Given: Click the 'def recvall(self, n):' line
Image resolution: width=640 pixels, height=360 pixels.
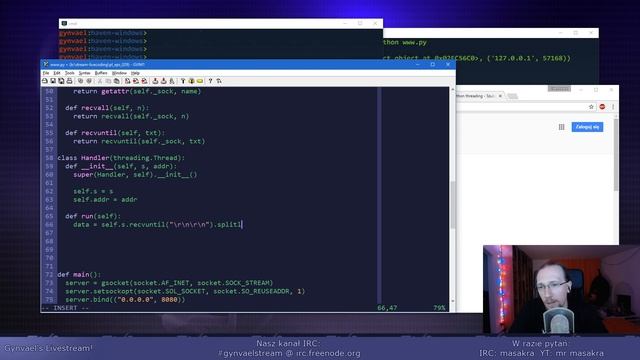Looking at the screenshot, I should coord(107,108).
